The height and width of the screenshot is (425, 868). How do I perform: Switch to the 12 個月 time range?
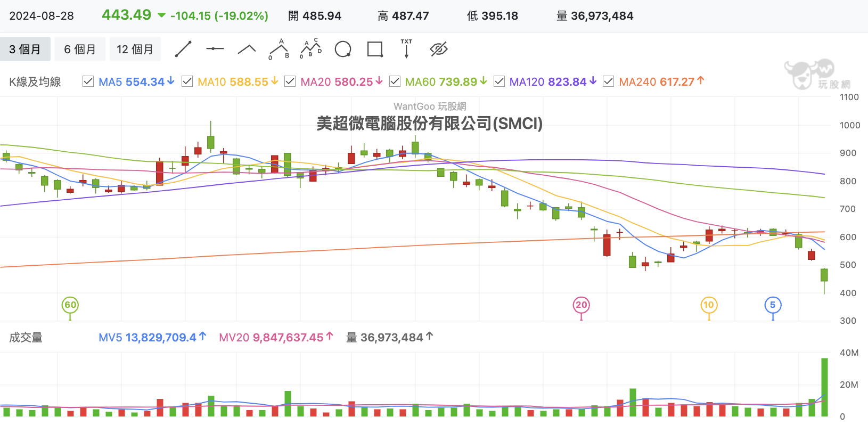135,50
